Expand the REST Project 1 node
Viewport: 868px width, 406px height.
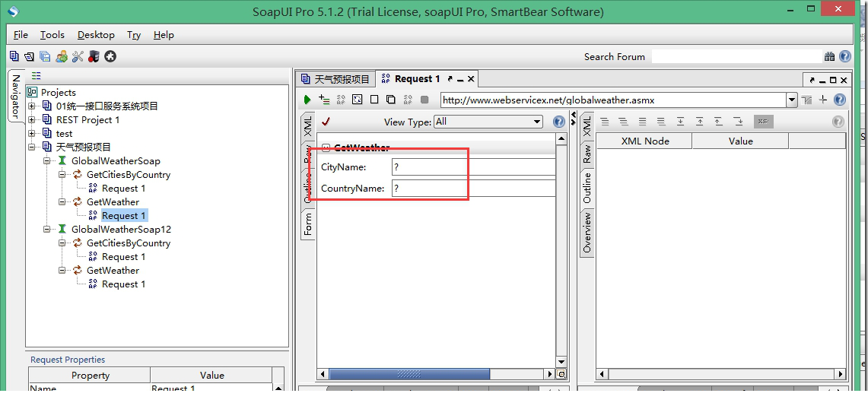pos(31,120)
